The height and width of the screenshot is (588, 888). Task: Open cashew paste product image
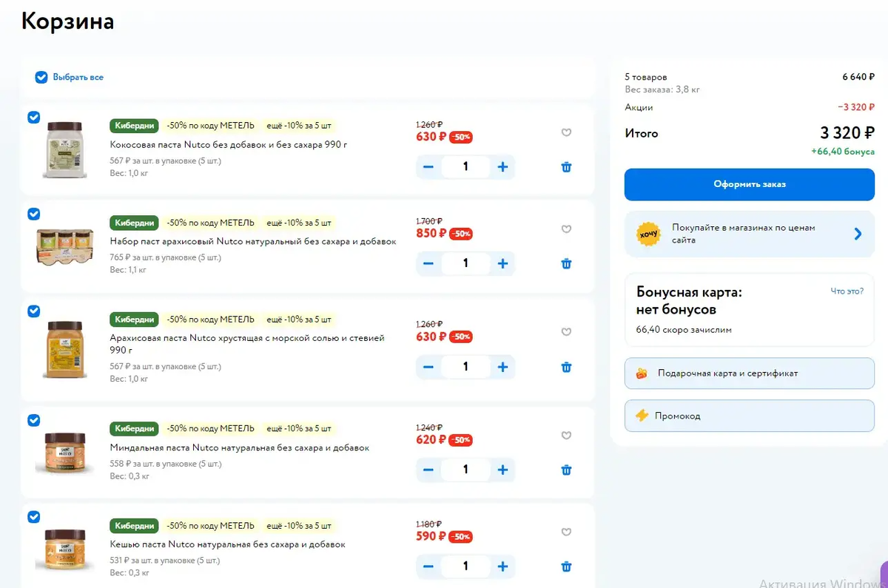coord(65,550)
